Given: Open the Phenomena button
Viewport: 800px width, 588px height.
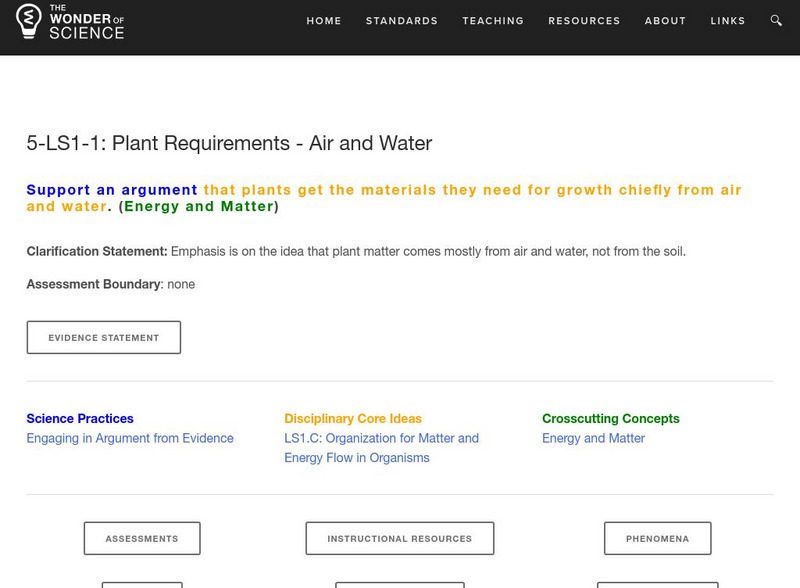Looking at the screenshot, I should [657, 538].
